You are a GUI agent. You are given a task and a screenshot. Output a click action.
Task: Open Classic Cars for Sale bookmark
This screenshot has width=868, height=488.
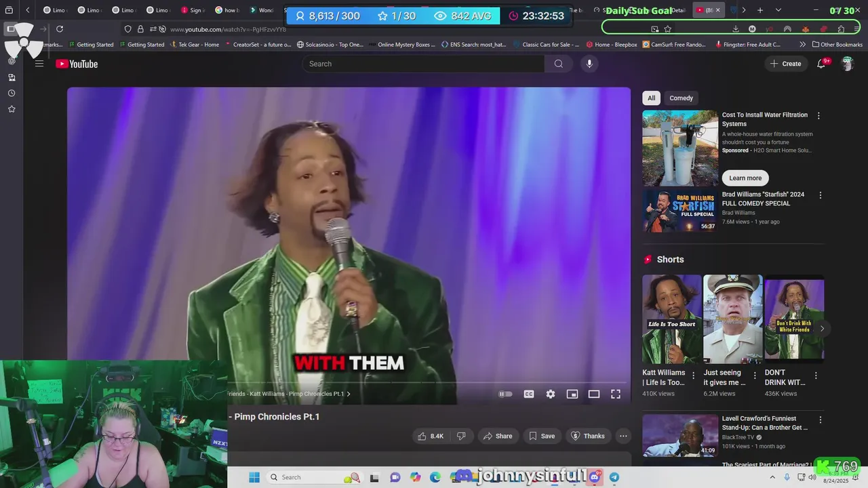coord(546,45)
